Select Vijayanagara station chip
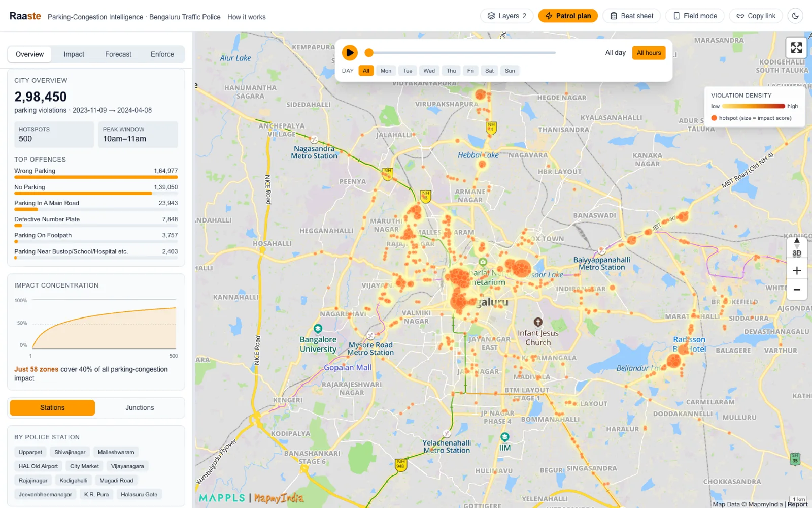The height and width of the screenshot is (508, 812). click(127, 466)
